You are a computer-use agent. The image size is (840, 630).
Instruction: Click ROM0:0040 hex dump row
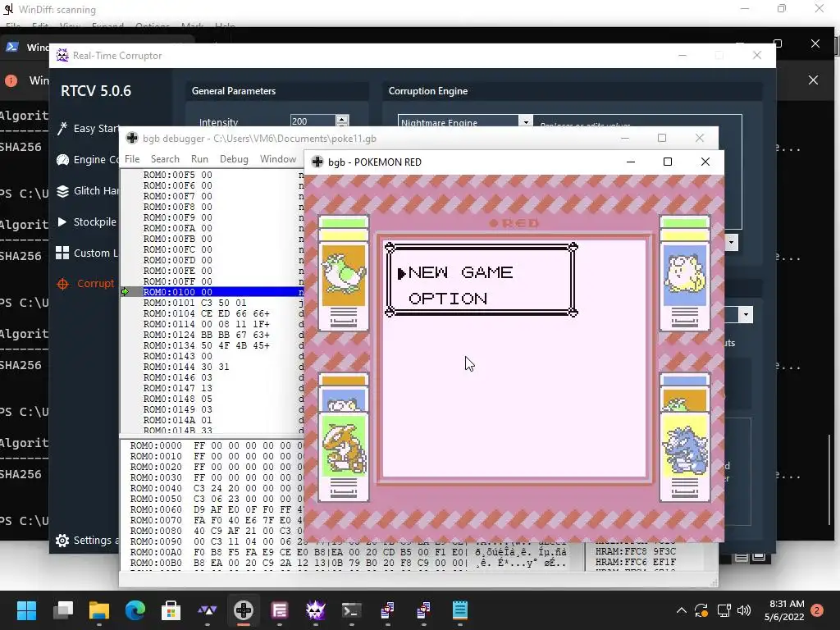(212, 488)
